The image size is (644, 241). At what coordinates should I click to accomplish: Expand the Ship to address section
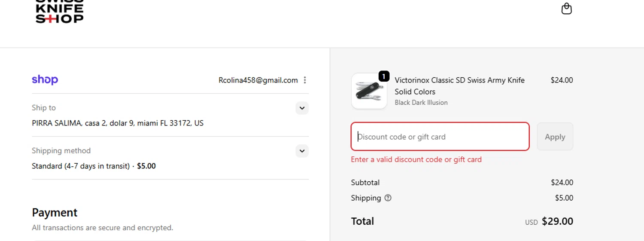tap(302, 108)
